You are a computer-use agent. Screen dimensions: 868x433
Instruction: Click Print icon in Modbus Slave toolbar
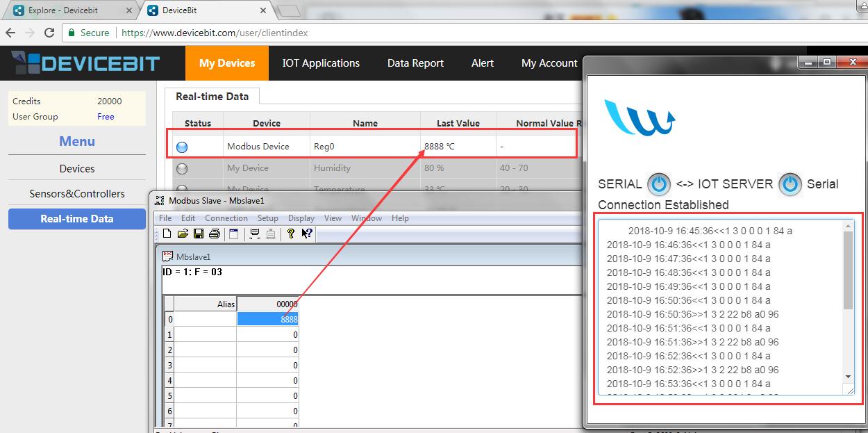point(215,234)
